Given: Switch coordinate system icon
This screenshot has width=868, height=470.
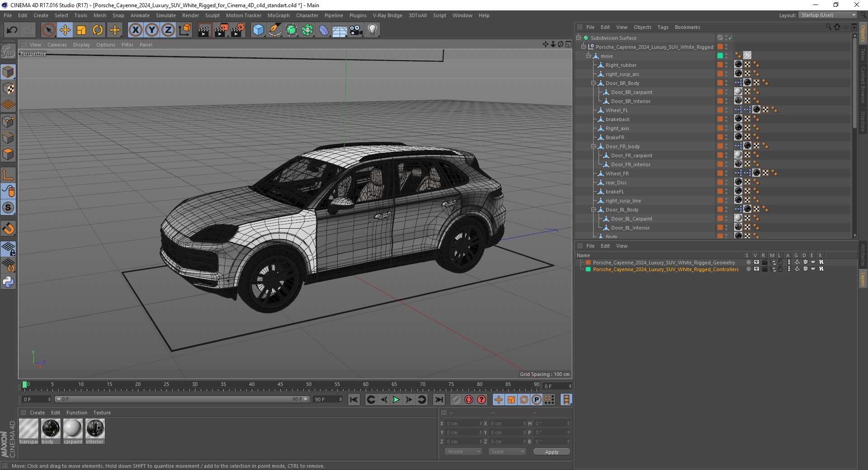Looking at the screenshot, I should (x=184, y=30).
